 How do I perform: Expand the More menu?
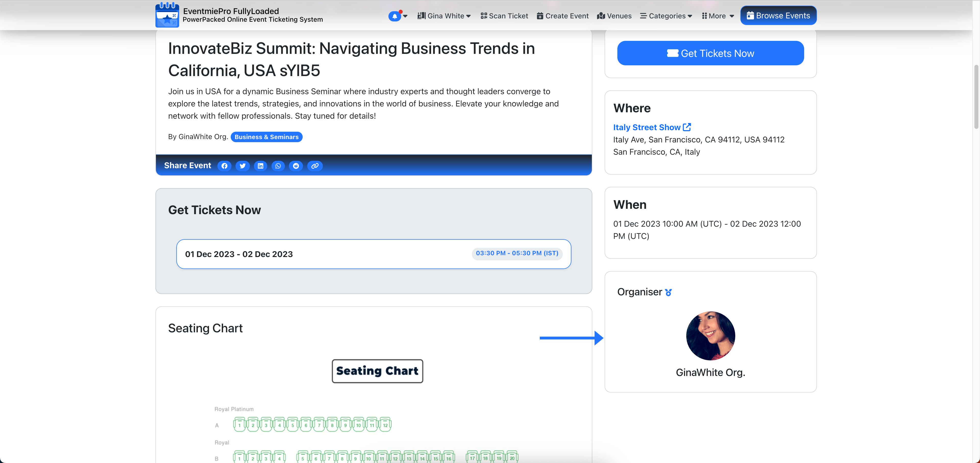point(717,16)
